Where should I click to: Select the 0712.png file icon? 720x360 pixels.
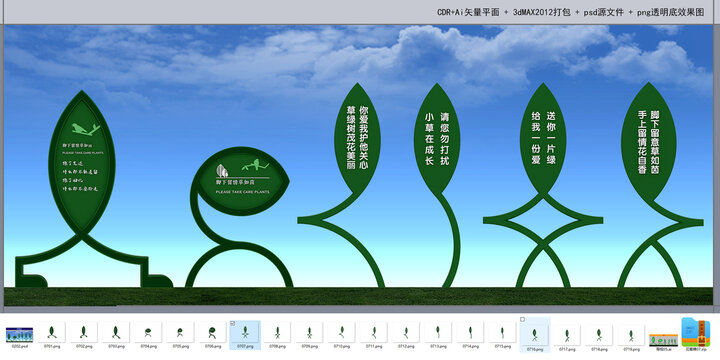(x=405, y=332)
